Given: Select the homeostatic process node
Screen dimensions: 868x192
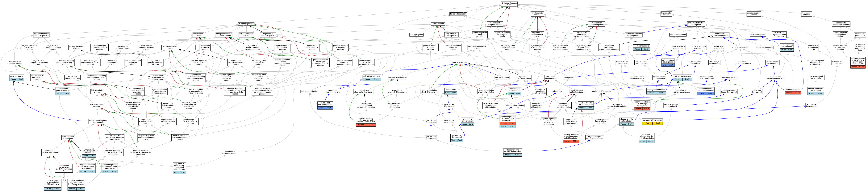Looking at the screenshot, I should pos(666,14).
